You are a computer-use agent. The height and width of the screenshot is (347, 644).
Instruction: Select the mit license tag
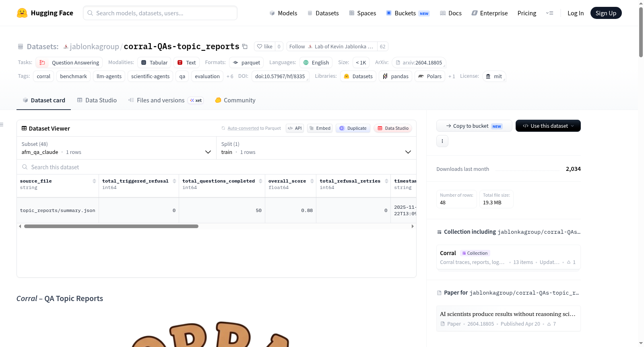pos(494,76)
